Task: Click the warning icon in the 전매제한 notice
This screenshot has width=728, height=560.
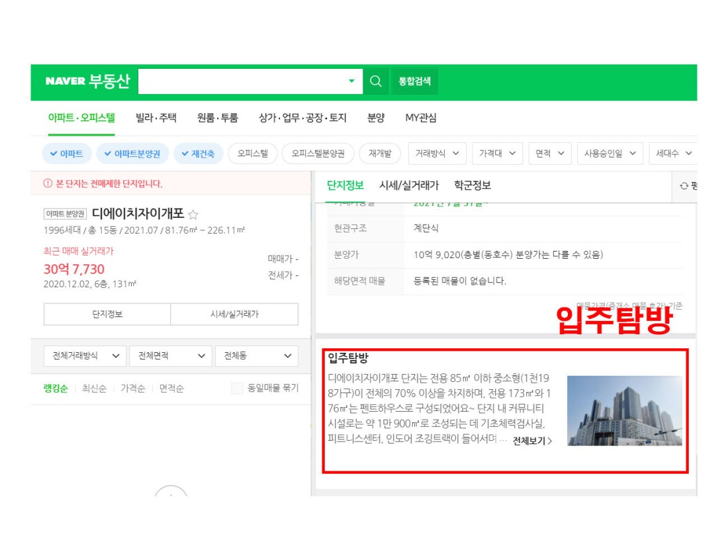Action: click(48, 183)
